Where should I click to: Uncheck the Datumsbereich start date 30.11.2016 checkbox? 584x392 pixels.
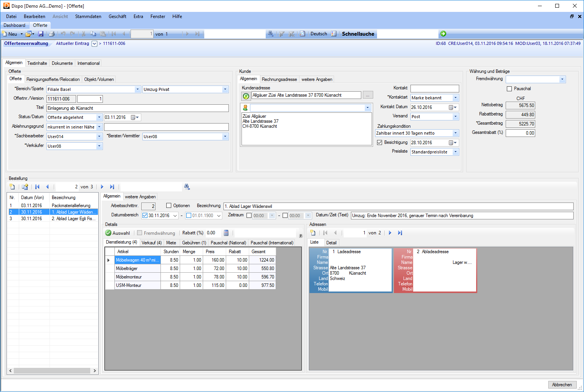click(145, 216)
